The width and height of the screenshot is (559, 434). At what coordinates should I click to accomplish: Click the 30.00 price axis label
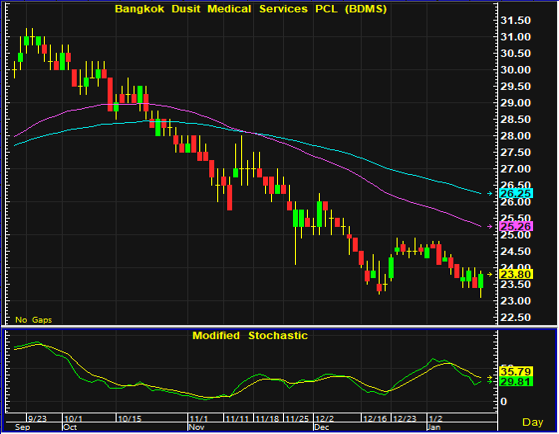516,70
